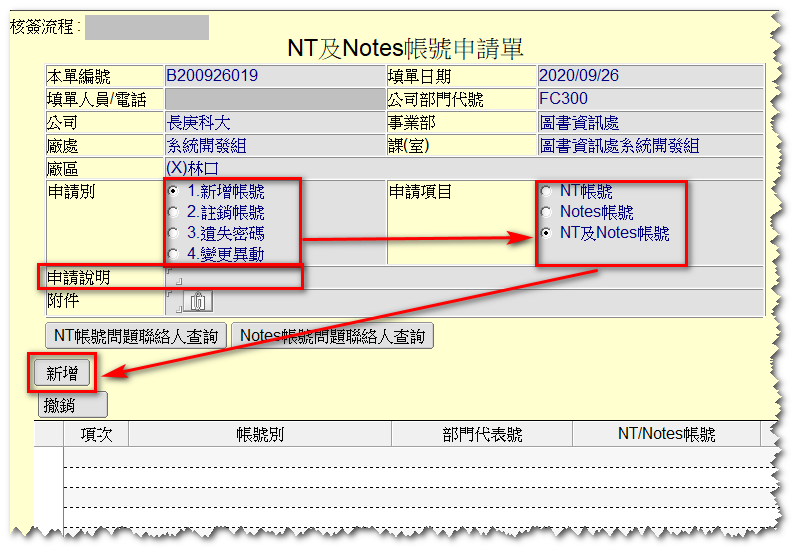This screenshot has width=799, height=554.
Task: Click the paperclip attachment icon in 附件 row
Action: click(198, 300)
